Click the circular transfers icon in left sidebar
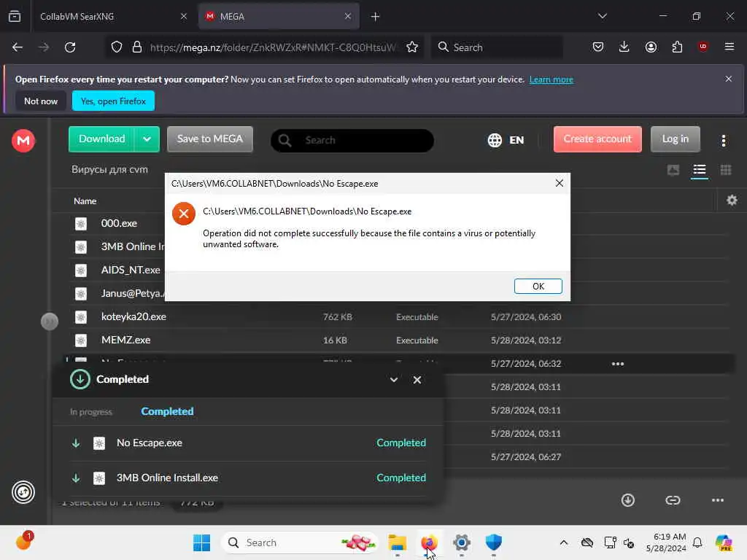 pyautogui.click(x=23, y=492)
